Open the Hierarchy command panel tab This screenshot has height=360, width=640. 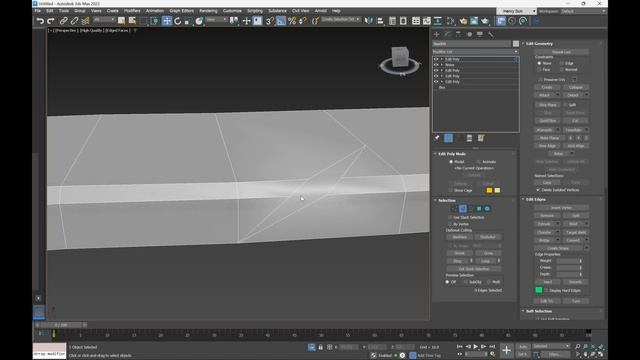click(x=458, y=34)
